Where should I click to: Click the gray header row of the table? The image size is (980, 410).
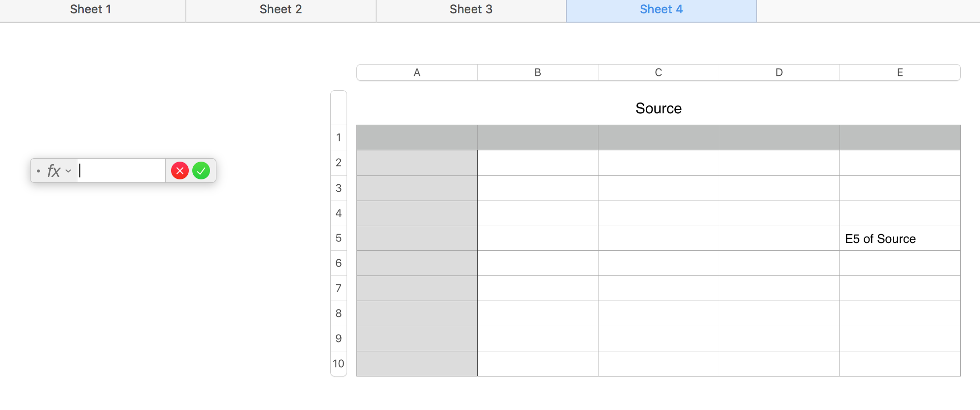tap(658, 137)
